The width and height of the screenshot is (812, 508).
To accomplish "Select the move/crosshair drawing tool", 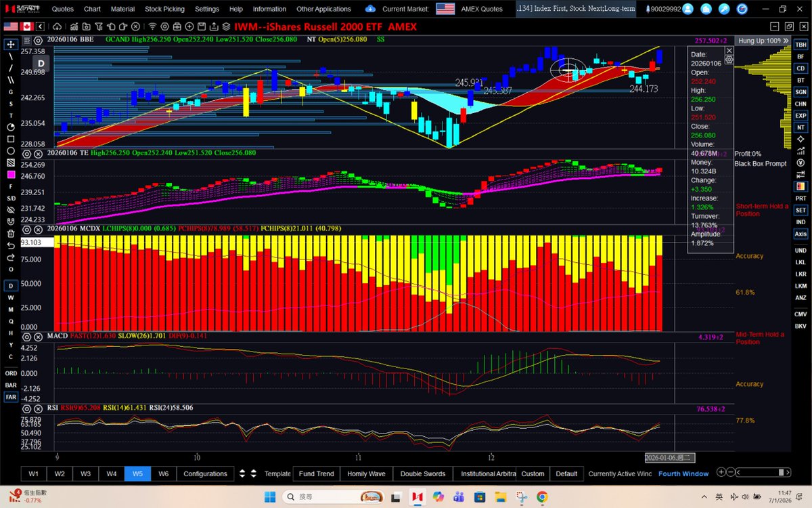I will click(x=11, y=44).
